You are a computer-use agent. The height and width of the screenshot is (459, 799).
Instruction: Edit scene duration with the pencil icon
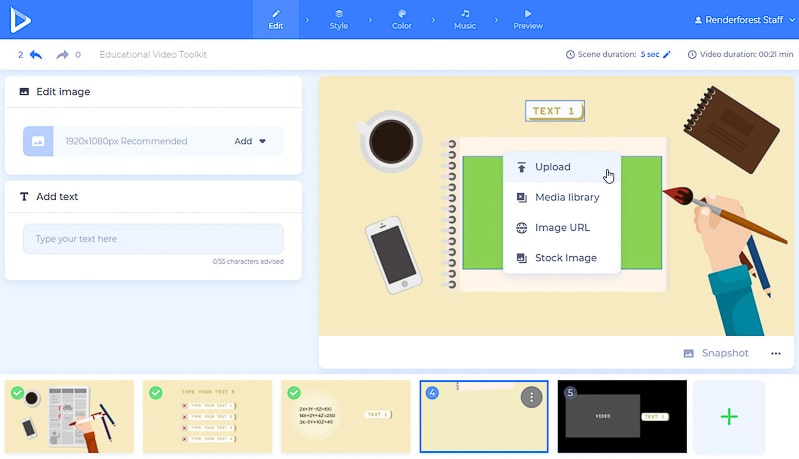[667, 55]
